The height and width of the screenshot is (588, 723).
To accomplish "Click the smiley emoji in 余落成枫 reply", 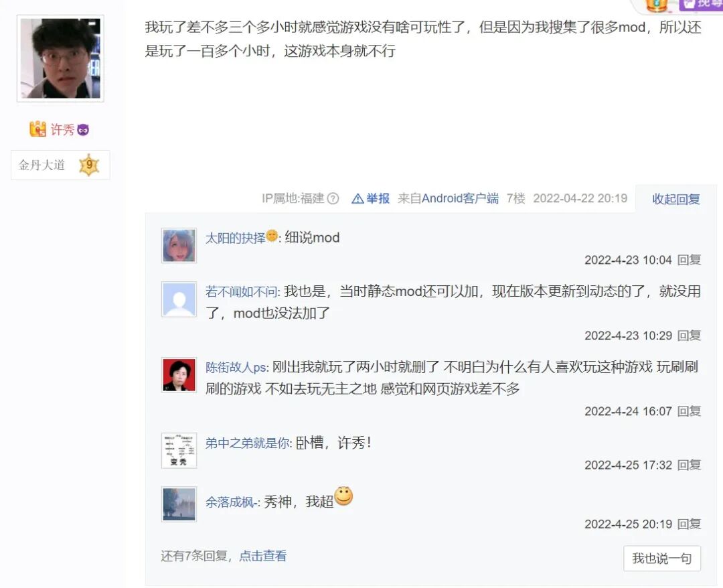I will [x=343, y=496].
